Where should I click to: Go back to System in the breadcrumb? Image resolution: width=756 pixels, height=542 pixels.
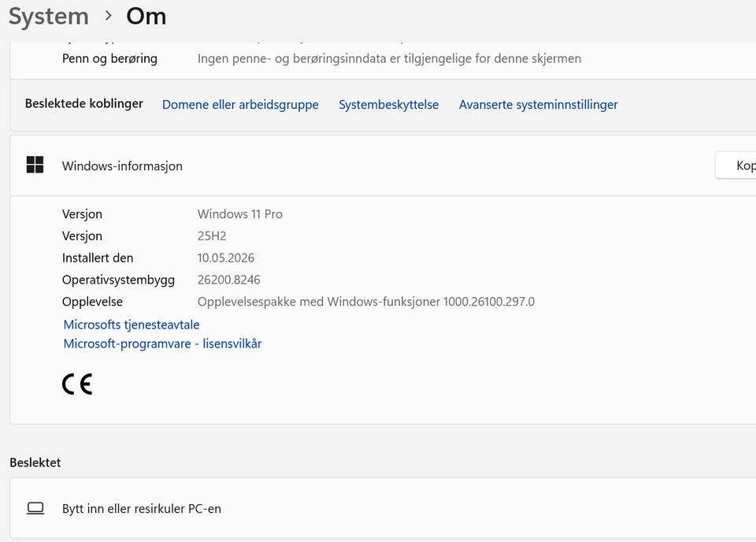coord(49,17)
